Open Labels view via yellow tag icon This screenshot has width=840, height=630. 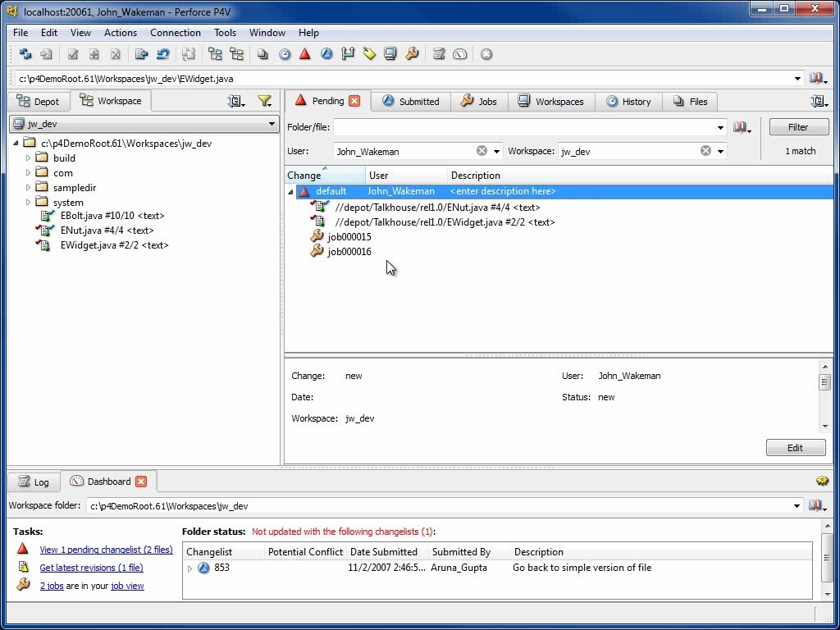point(369,54)
